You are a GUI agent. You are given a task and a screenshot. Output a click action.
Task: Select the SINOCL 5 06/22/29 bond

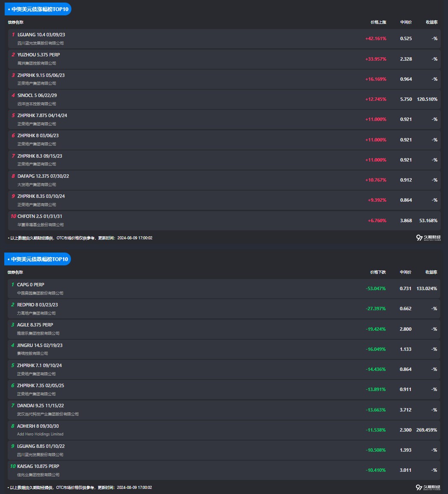(37, 95)
